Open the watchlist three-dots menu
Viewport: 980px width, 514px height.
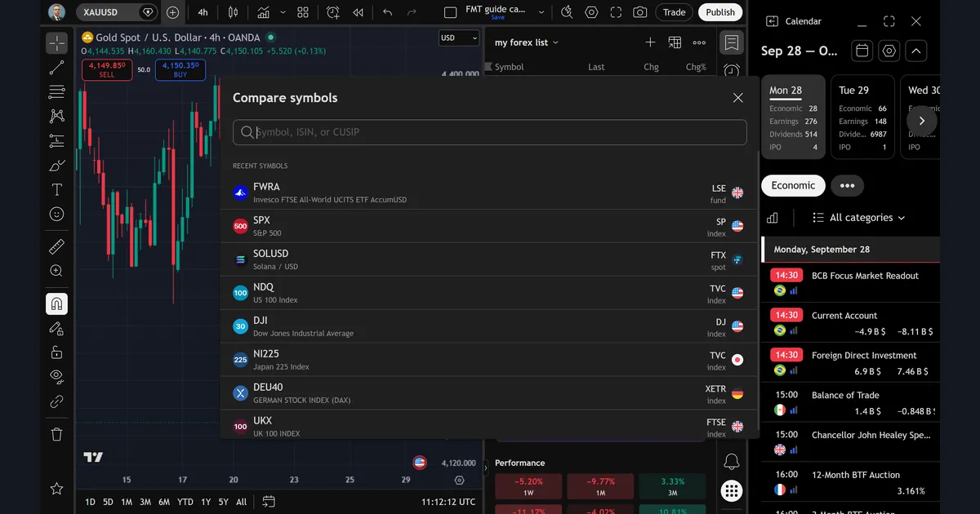699,42
